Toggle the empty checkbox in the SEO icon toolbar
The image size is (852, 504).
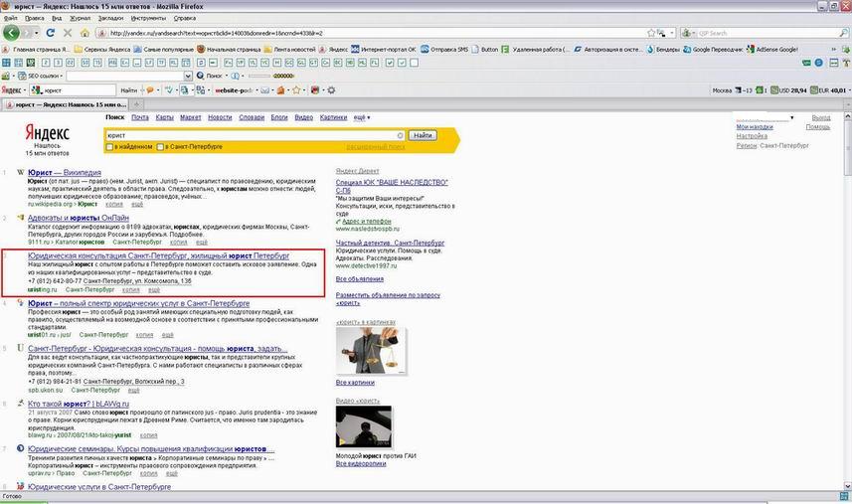414,63
